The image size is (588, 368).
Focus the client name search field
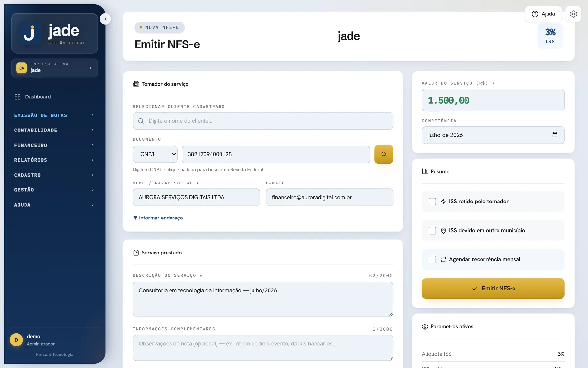[x=263, y=121]
